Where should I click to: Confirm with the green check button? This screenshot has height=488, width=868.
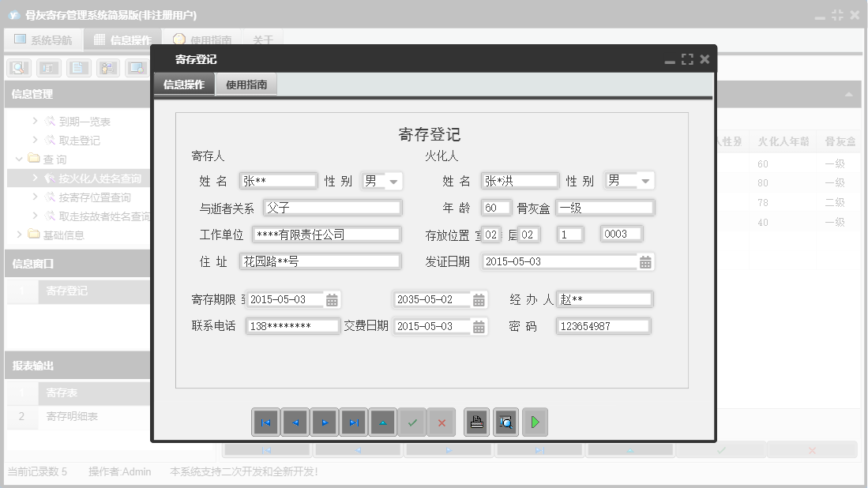pos(412,422)
